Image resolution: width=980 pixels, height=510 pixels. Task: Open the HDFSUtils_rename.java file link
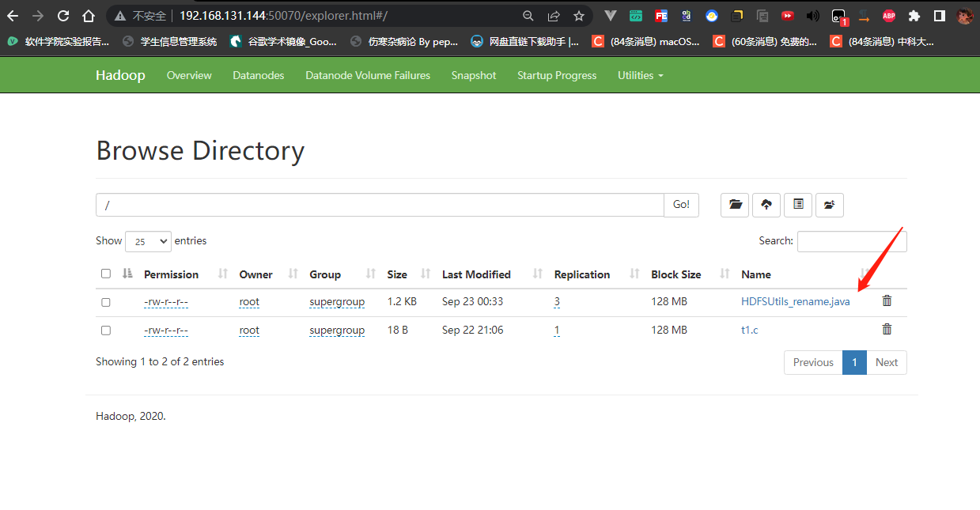(x=795, y=301)
